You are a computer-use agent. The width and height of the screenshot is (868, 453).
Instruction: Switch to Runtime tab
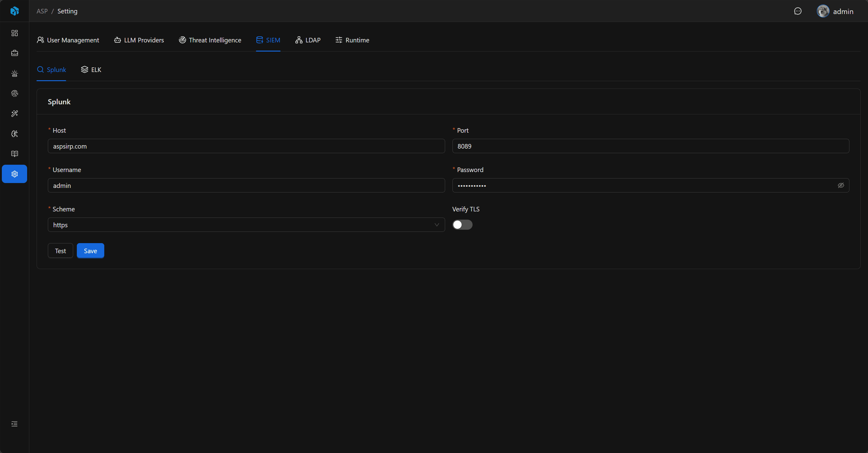pos(352,40)
